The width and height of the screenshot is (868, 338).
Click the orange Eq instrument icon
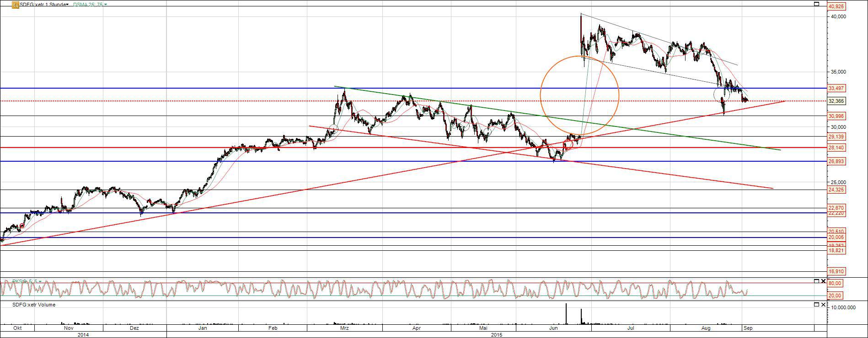pyautogui.click(x=16, y=5)
